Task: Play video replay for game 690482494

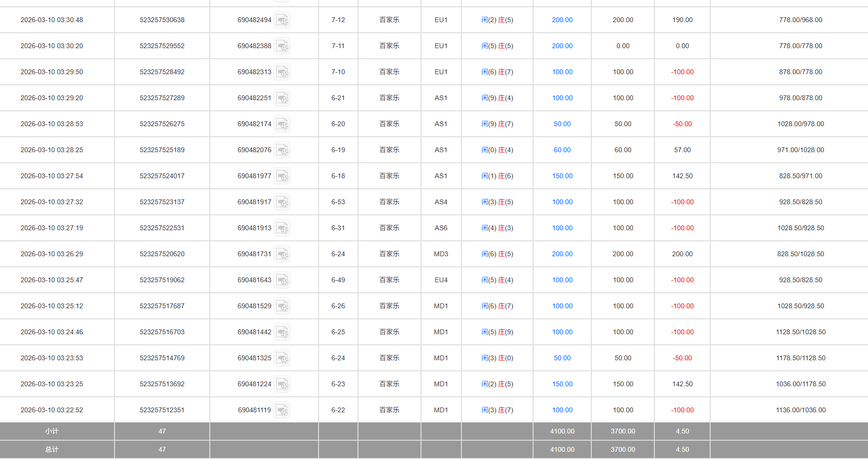Action: [x=283, y=20]
